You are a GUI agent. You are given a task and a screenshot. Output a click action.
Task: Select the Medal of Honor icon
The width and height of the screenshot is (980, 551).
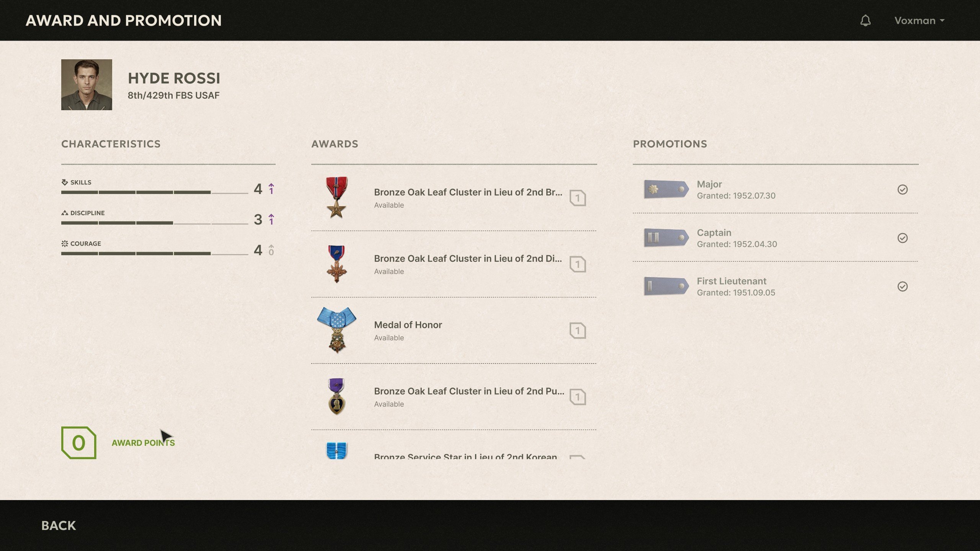click(x=336, y=330)
